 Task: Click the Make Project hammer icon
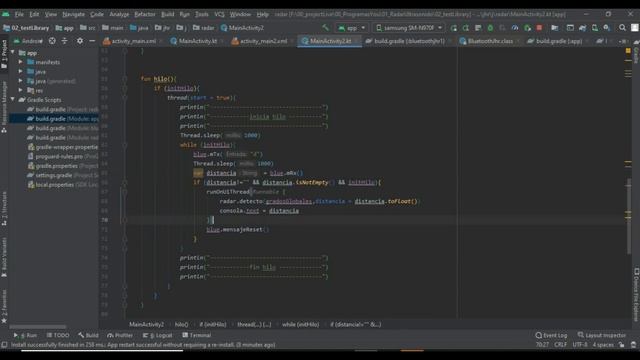click(x=325, y=28)
